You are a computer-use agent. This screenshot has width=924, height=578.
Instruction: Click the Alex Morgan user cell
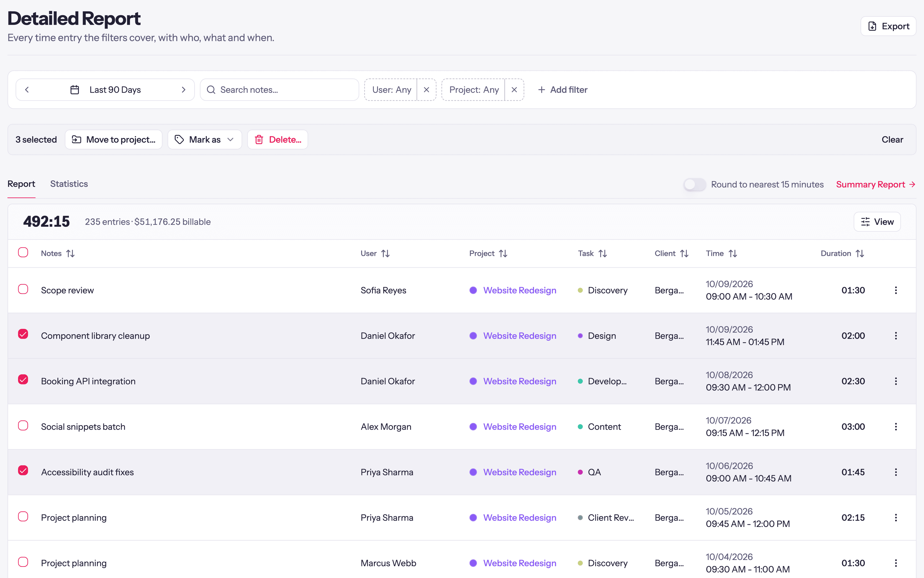[x=386, y=427]
